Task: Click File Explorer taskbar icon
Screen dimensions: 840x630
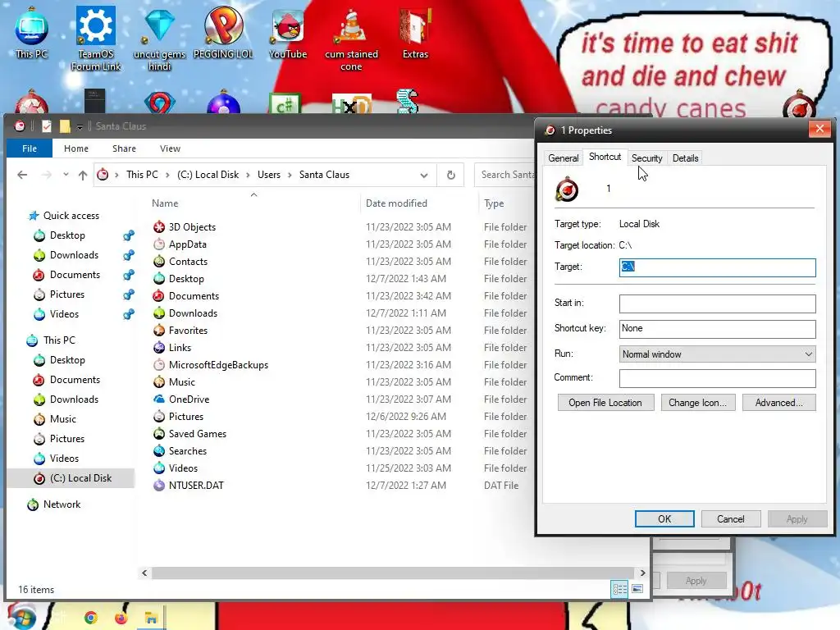Action: [x=151, y=618]
